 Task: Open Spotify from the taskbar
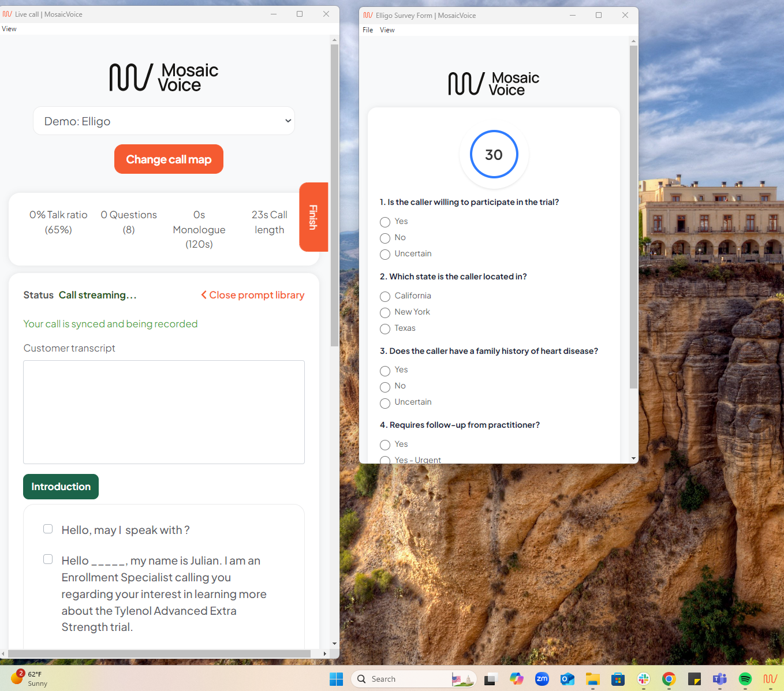(745, 679)
